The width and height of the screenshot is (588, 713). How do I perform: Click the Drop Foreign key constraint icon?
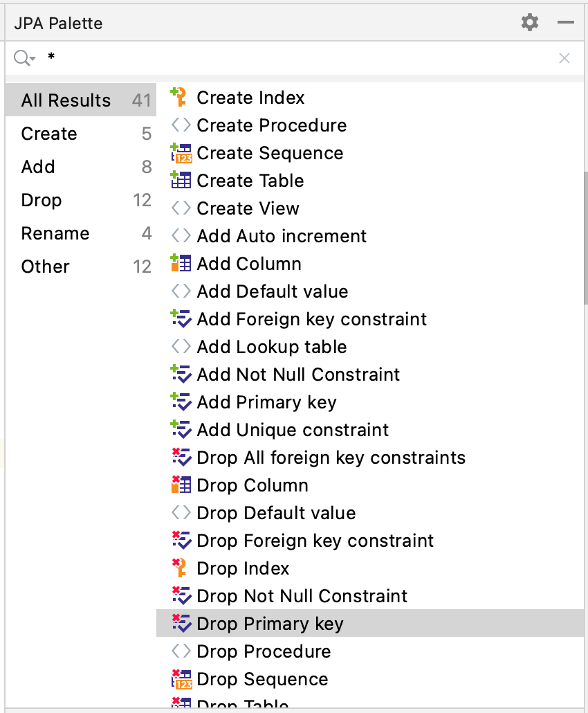181,541
